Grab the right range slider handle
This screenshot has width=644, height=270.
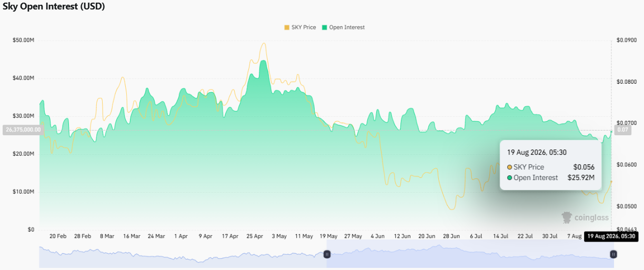click(613, 254)
